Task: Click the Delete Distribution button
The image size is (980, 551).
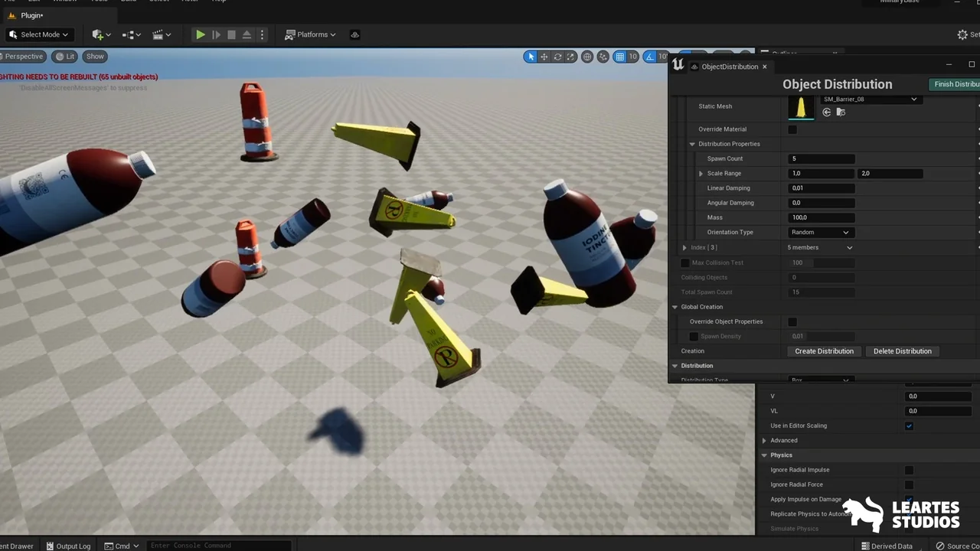Action: point(902,351)
